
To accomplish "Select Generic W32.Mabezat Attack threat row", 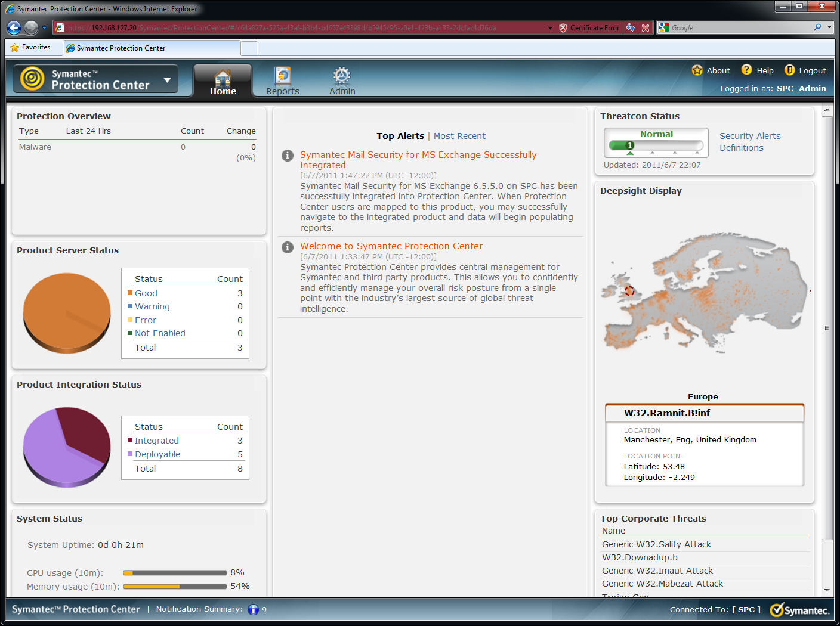I will [705, 584].
